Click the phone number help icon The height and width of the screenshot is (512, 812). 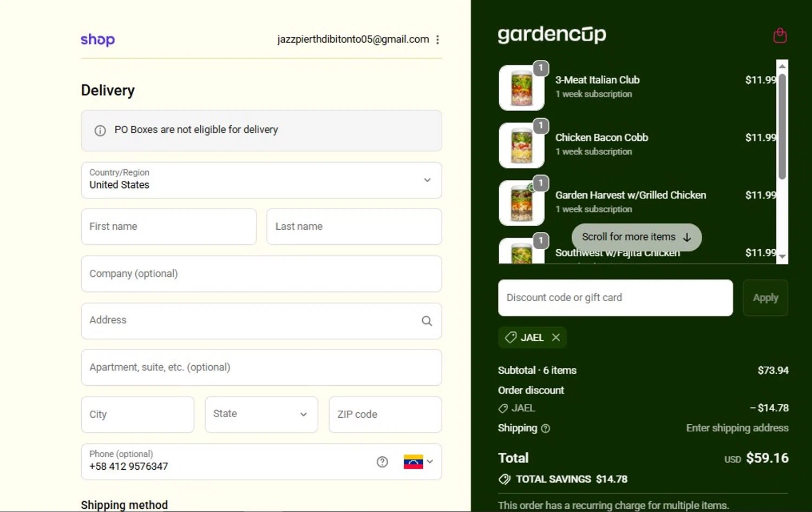(382, 462)
